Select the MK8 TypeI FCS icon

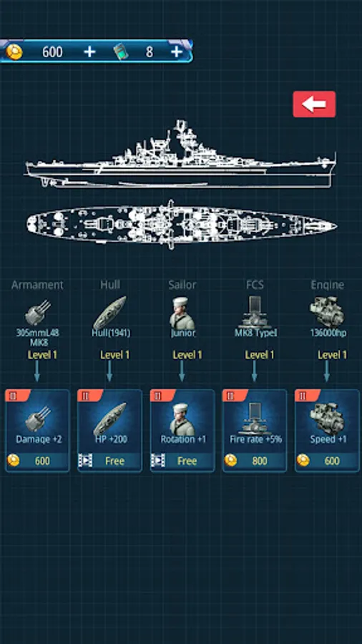[x=255, y=312]
